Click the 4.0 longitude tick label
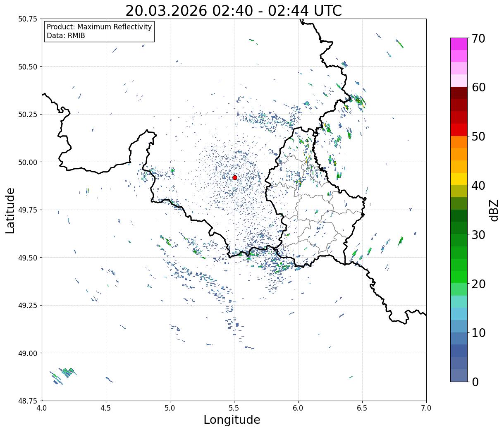The height and width of the screenshot is (430, 504). pyautogui.click(x=42, y=408)
